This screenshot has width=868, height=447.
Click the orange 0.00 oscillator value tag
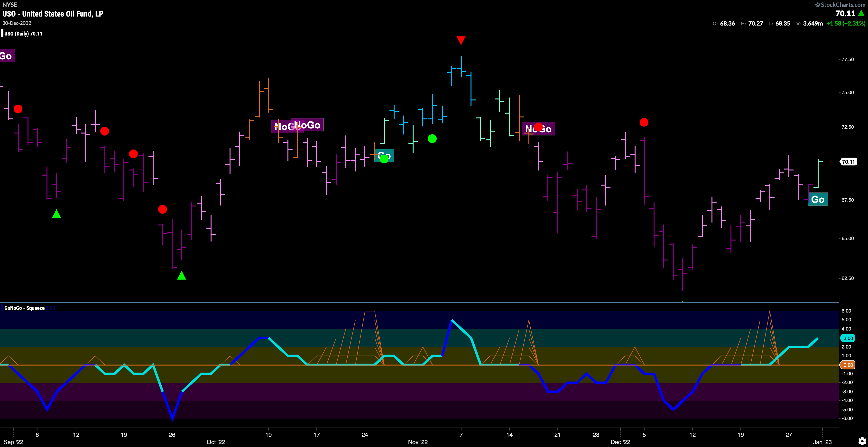(848, 365)
